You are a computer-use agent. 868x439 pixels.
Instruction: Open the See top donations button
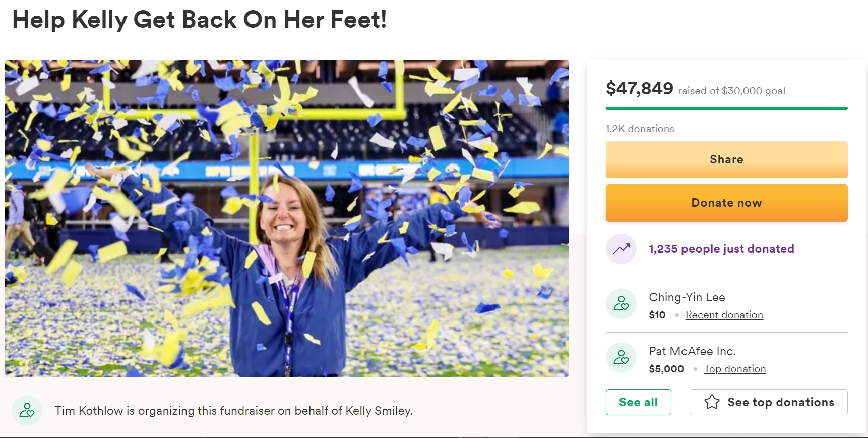pos(768,402)
